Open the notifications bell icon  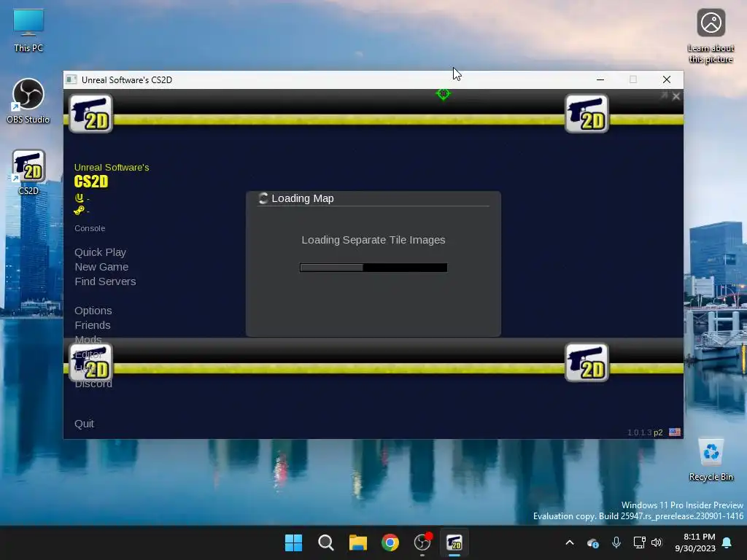(x=727, y=542)
